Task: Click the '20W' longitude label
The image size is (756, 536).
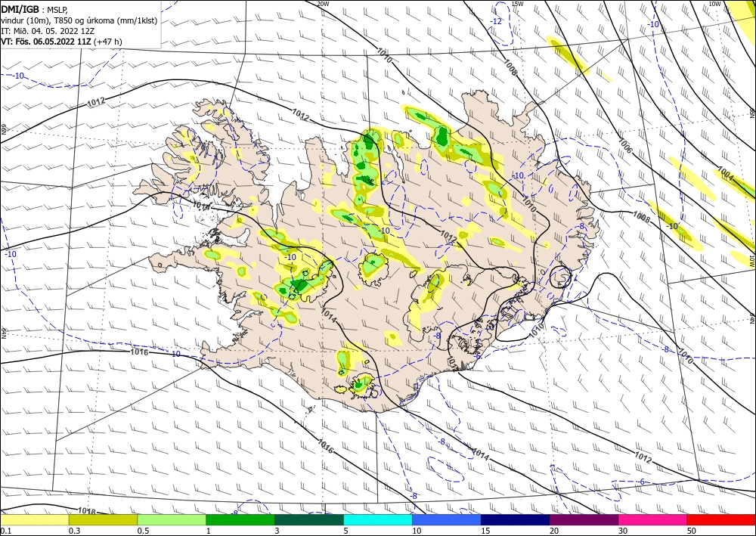Action: (x=324, y=4)
